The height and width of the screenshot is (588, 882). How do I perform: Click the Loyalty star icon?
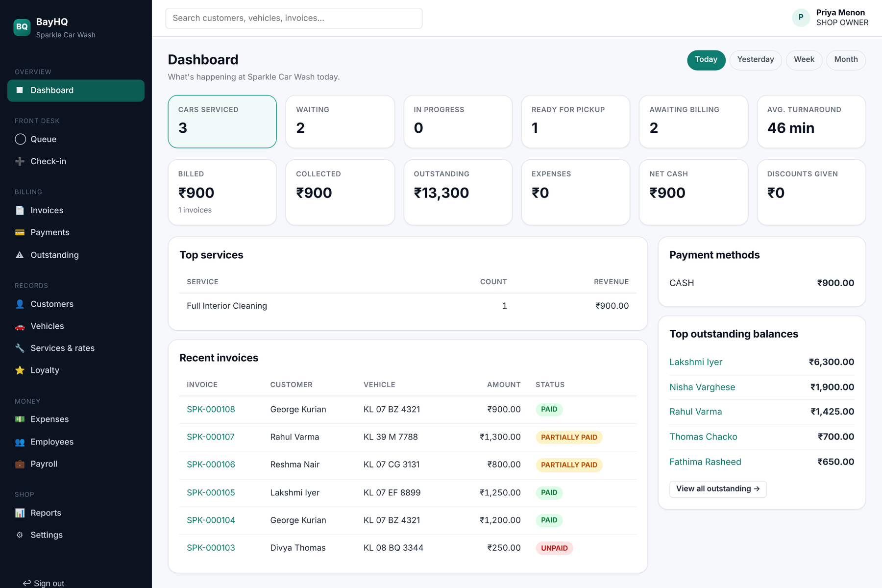[x=20, y=370]
